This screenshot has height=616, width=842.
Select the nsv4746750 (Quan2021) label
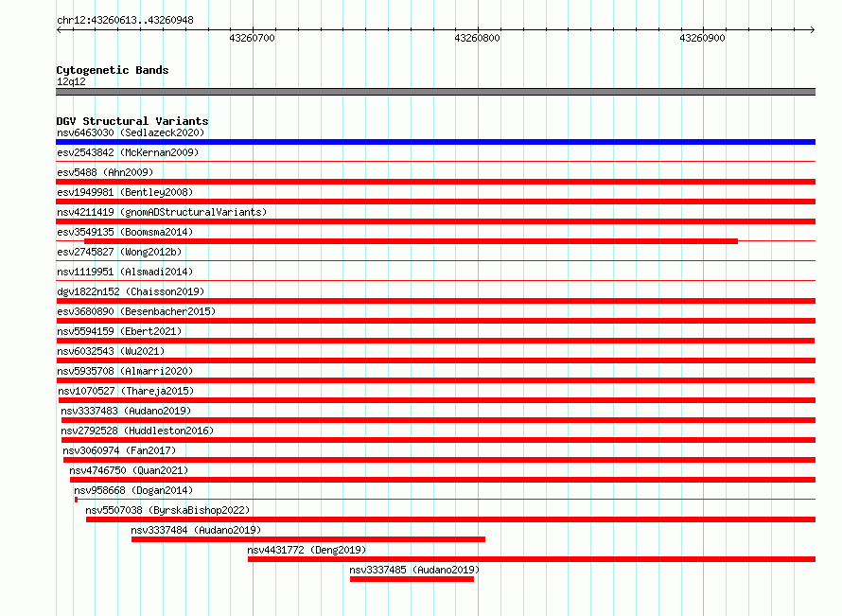coord(129,470)
